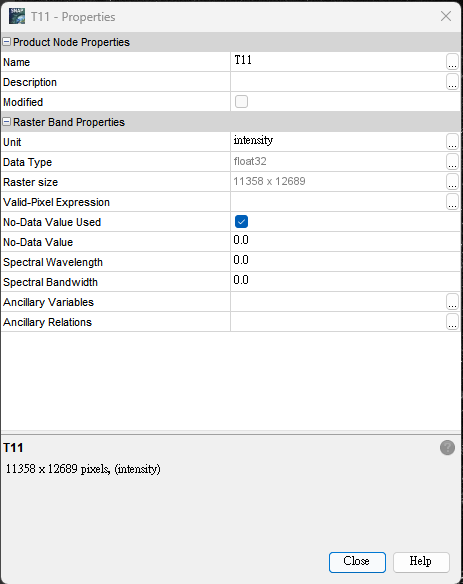Open Ancillary Variables ellipsis editor
Screen dimensions: 463x584
452,302
